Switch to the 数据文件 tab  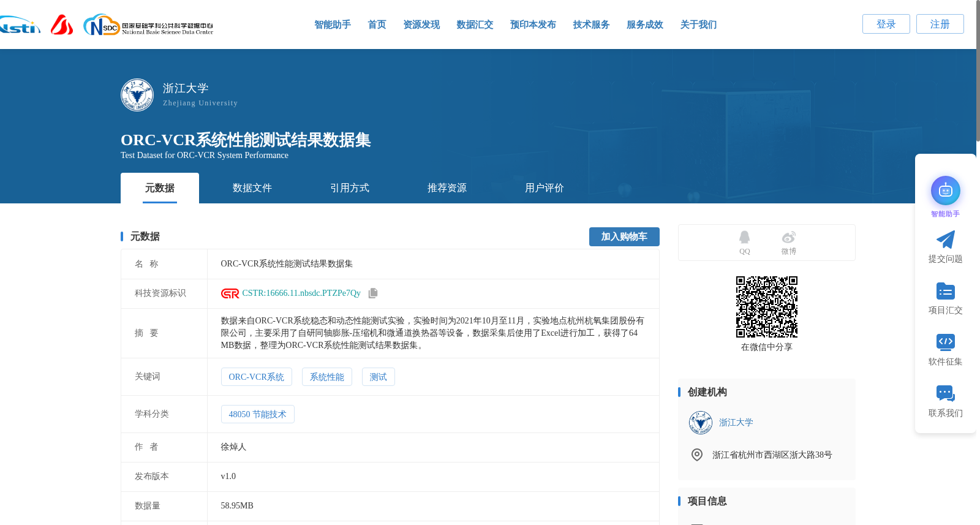(252, 188)
